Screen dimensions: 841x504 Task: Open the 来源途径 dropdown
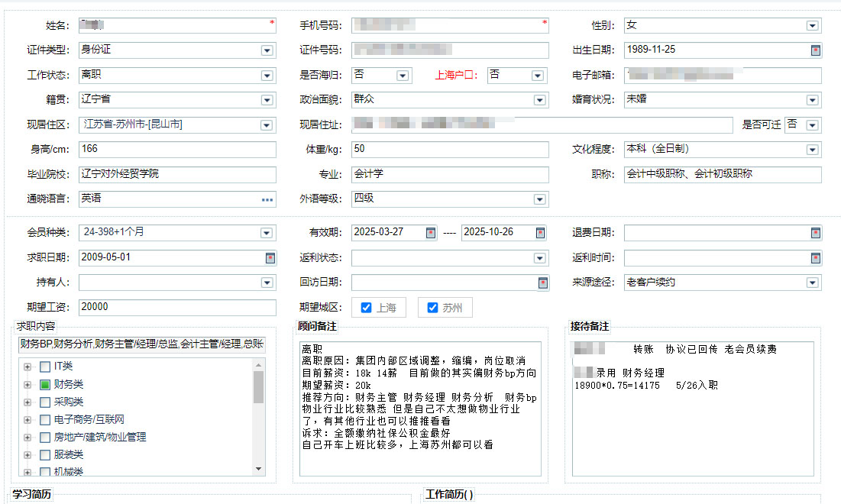click(x=812, y=283)
